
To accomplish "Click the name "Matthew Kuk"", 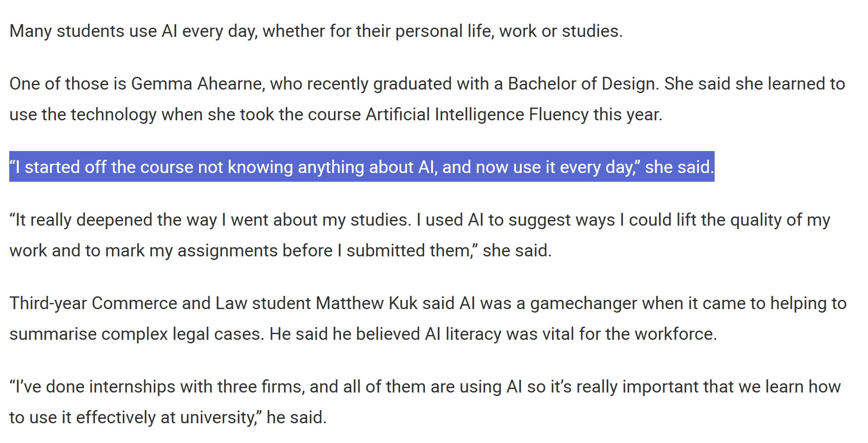I will click(x=367, y=303).
